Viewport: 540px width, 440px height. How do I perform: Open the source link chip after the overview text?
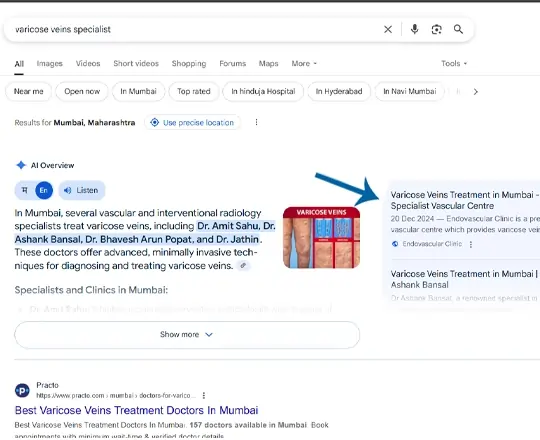pyautogui.click(x=243, y=265)
